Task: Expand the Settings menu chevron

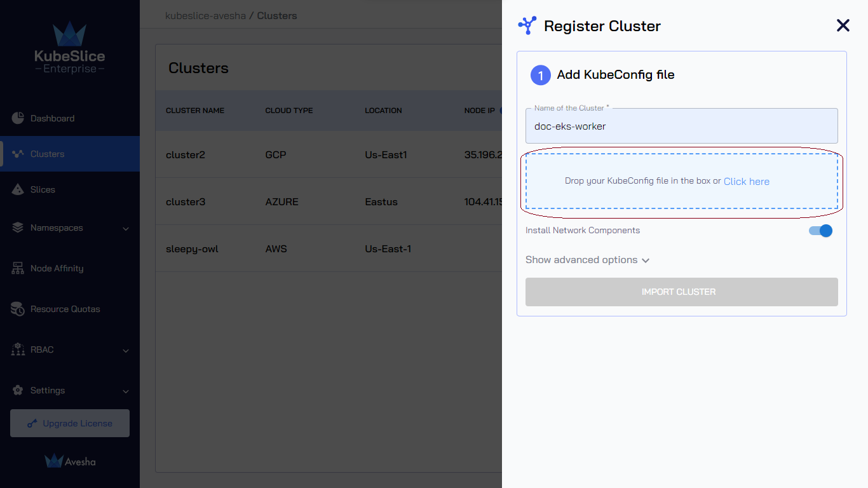Action: [126, 391]
